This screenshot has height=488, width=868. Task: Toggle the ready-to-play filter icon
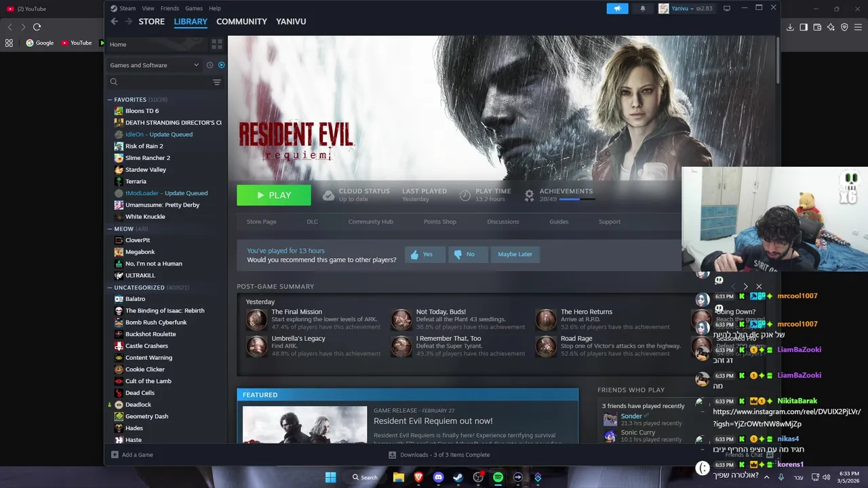click(x=221, y=65)
